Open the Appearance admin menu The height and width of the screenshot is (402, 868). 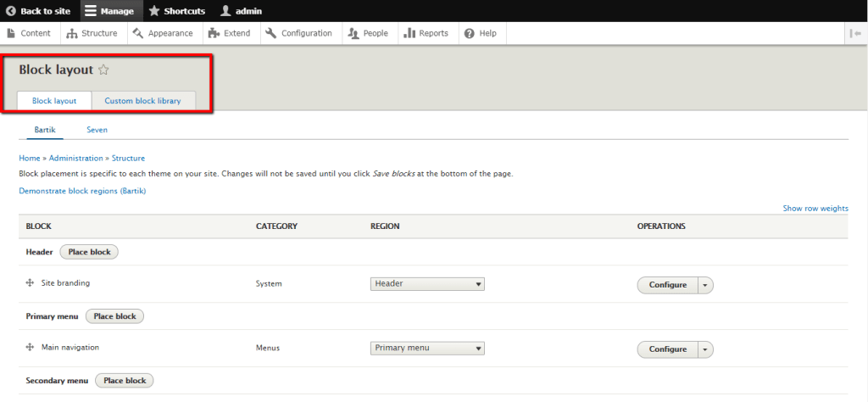pos(164,33)
